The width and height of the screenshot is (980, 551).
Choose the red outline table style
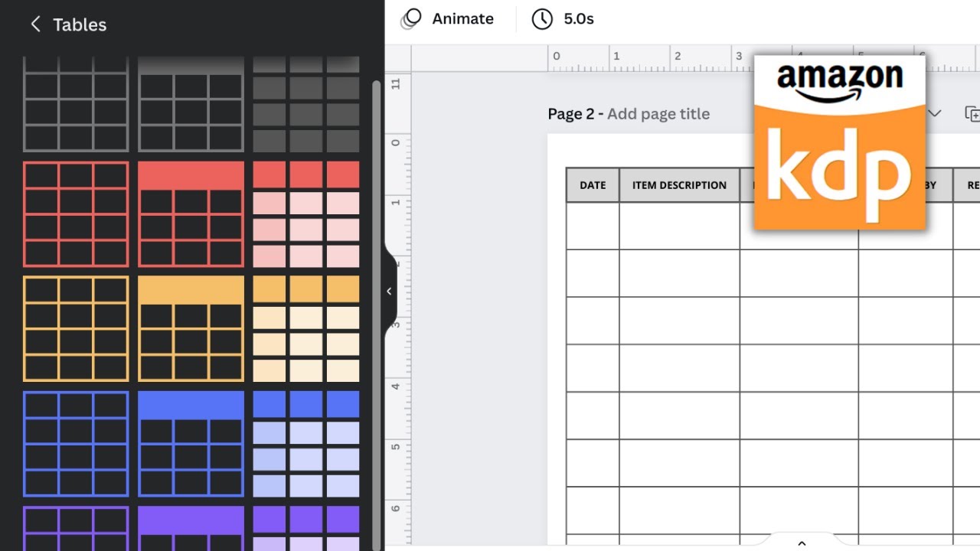coord(76,214)
